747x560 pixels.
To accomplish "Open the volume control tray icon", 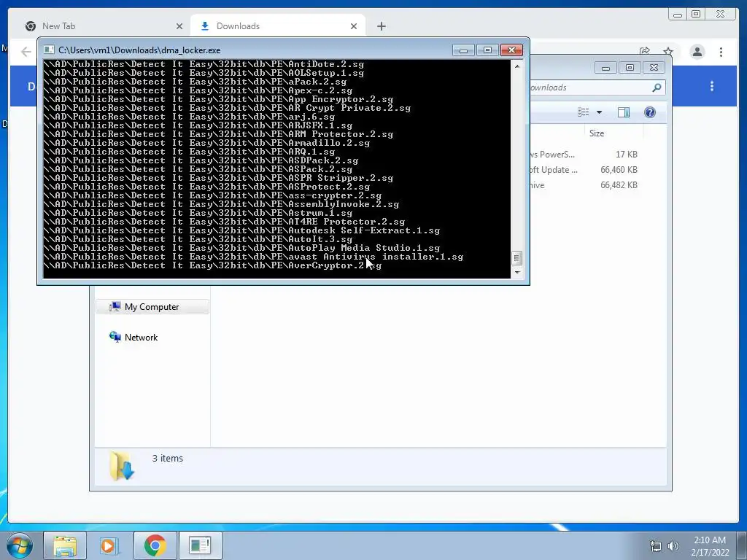I will 673,546.
